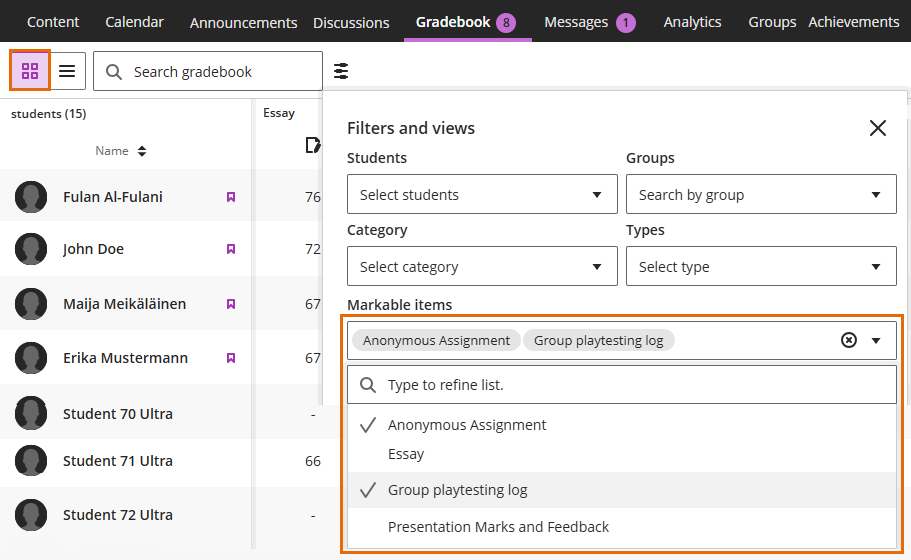Viewport: 911px width, 560px height.
Task: Open the Achievements tab
Action: pos(853,22)
